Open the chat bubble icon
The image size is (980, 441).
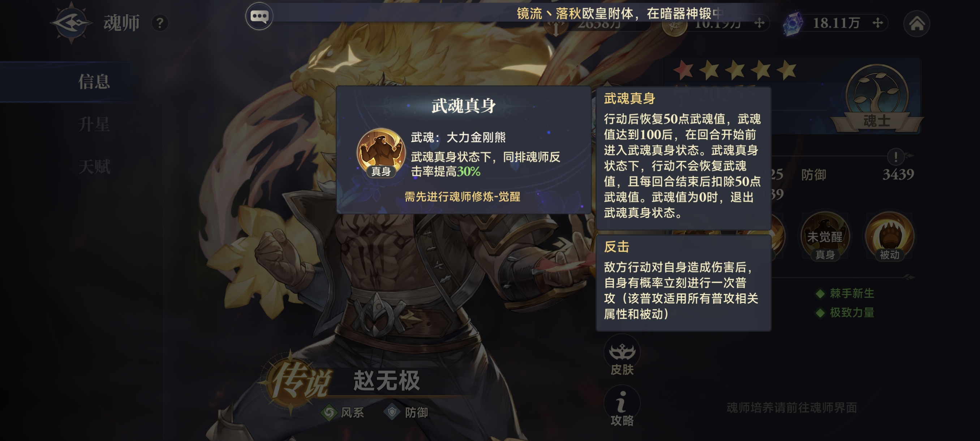259,16
